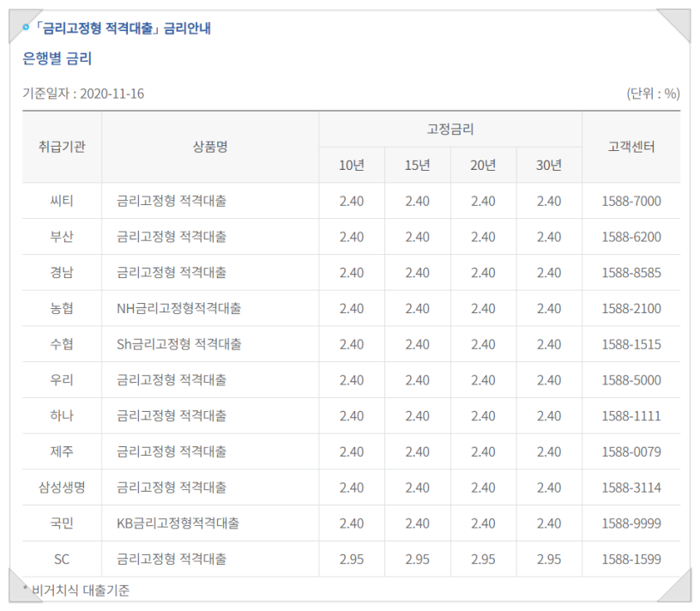
Task: Click the (단위 : %) label
Action: pos(653,94)
